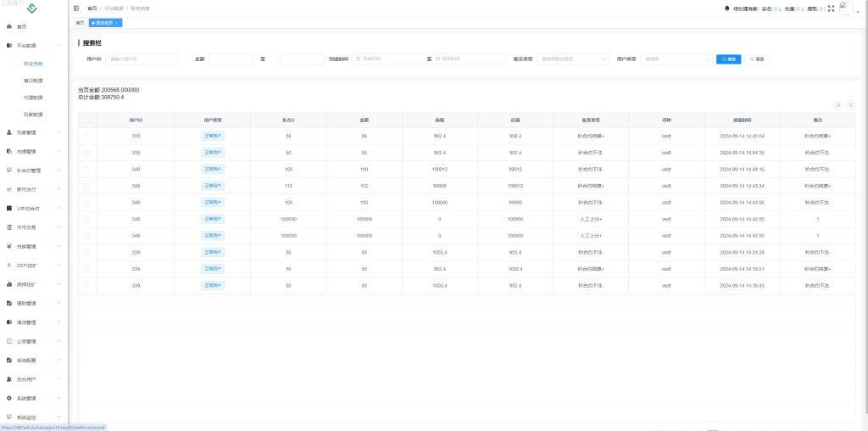Expand 系统监控 with its chevron

point(59,417)
